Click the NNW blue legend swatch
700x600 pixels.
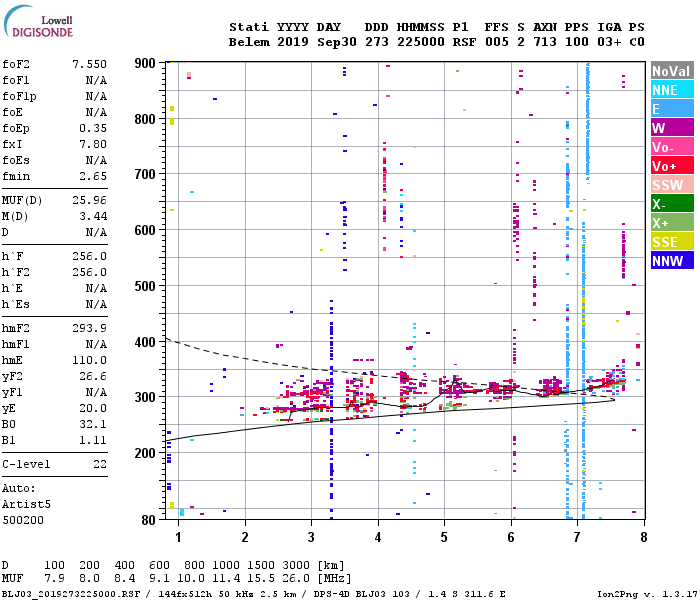click(x=672, y=260)
